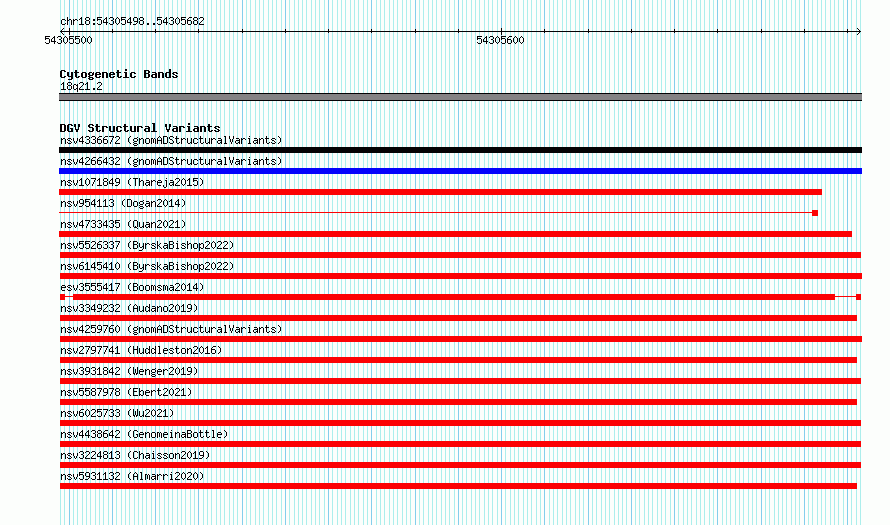Click the nsv4266432 gnomAD variant label

coord(171,161)
